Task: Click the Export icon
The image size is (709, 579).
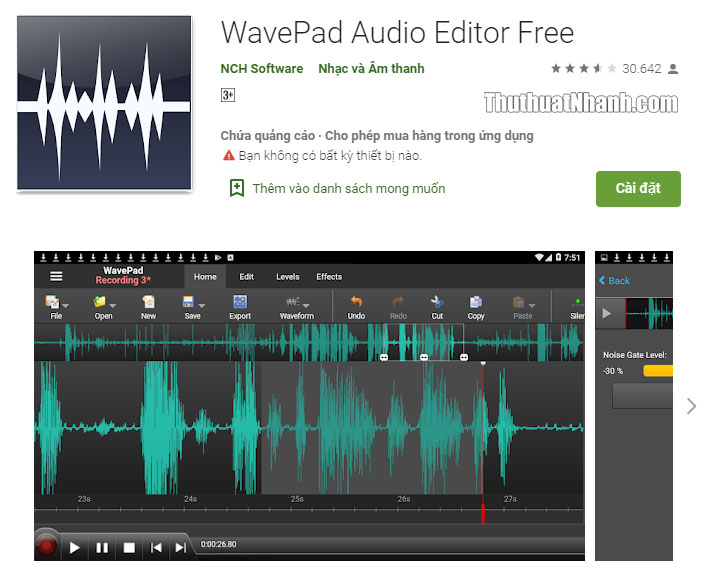Action: click(240, 301)
